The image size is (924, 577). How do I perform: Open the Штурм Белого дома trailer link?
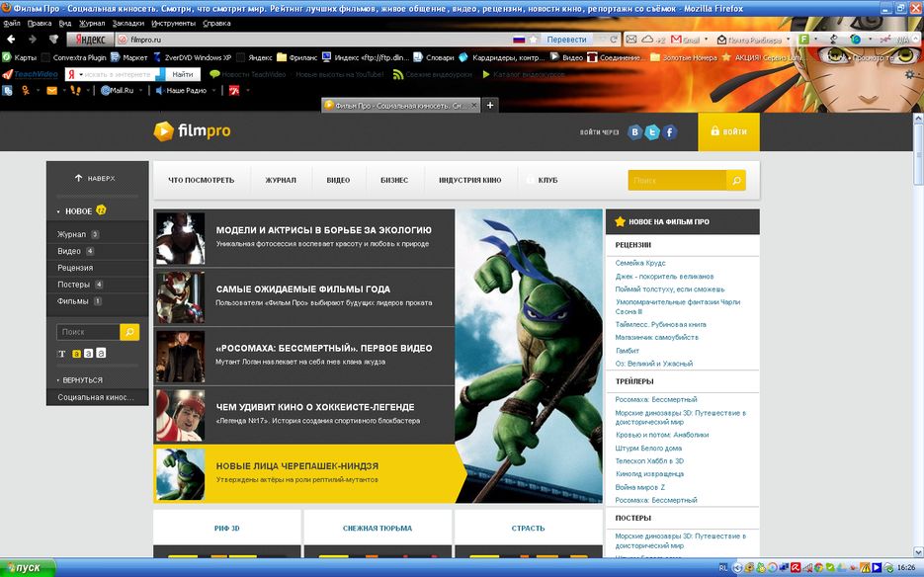648,448
